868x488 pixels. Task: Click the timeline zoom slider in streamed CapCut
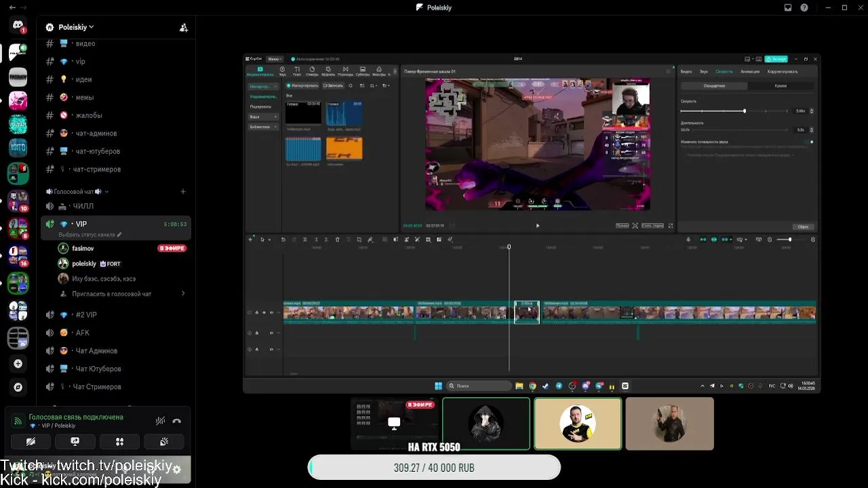click(x=789, y=239)
